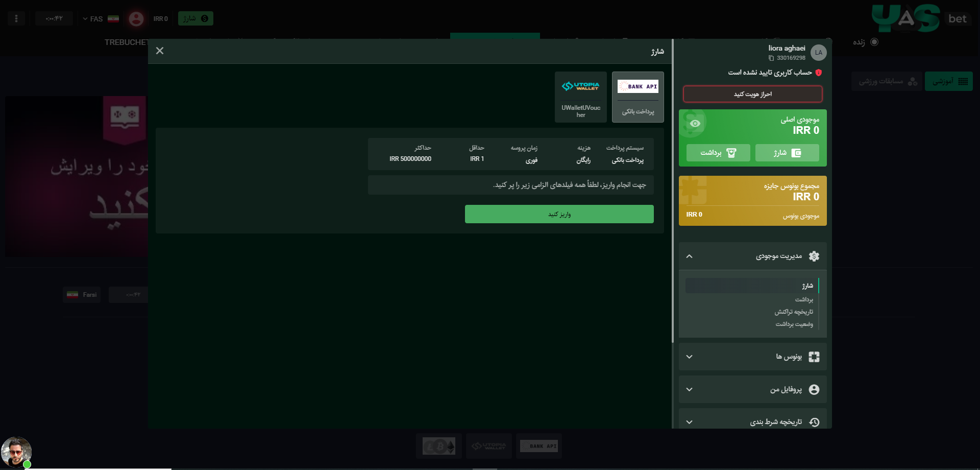The height and width of the screenshot is (470, 980).
Task: Click the red verify identity button
Action: [752, 94]
